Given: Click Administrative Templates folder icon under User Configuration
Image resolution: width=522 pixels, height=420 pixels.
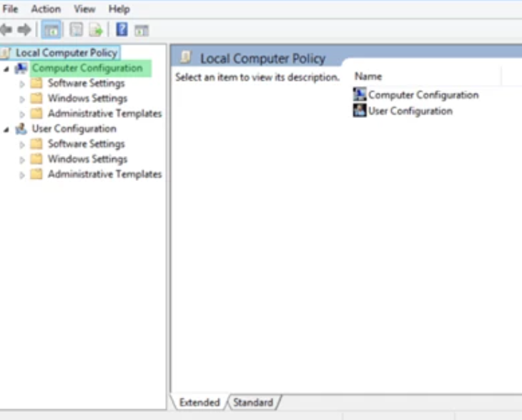Looking at the screenshot, I should tap(36, 174).
